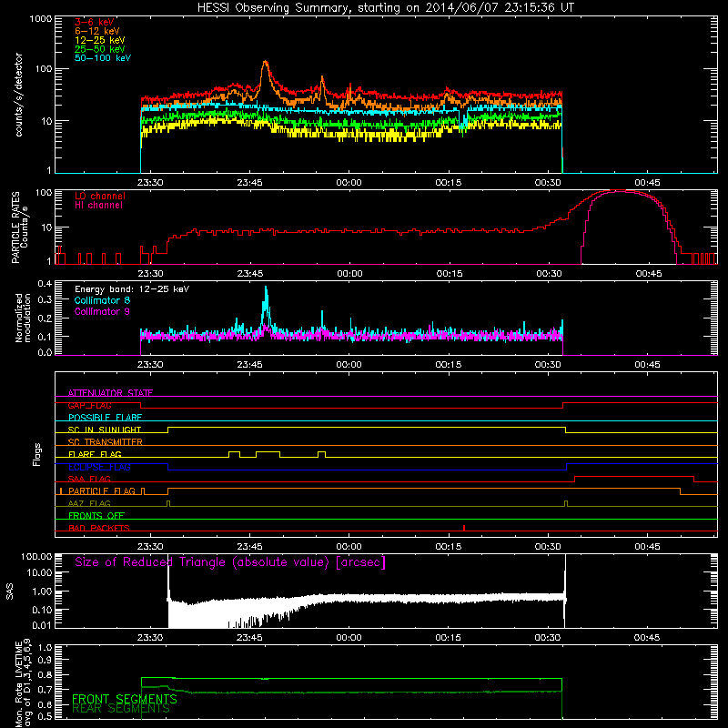This screenshot has height=728, width=728.
Task: Click the SAA FLAG label
Action: pyautogui.click(x=89, y=479)
